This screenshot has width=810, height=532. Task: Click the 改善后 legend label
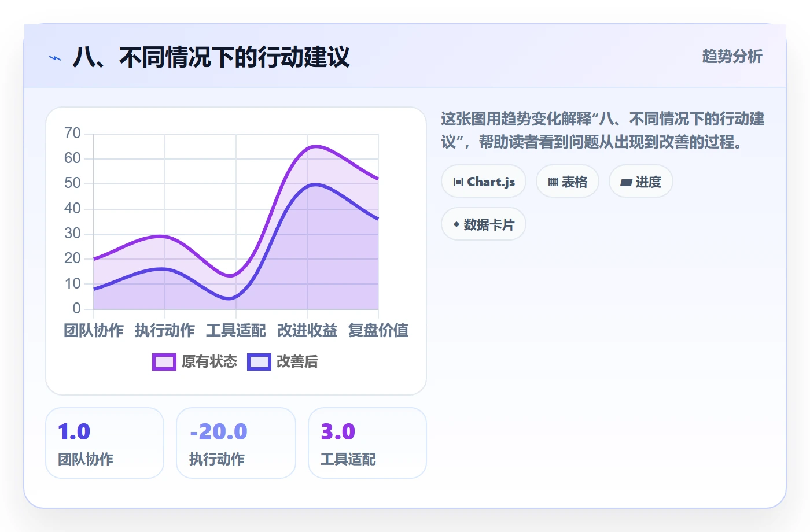[x=297, y=362]
